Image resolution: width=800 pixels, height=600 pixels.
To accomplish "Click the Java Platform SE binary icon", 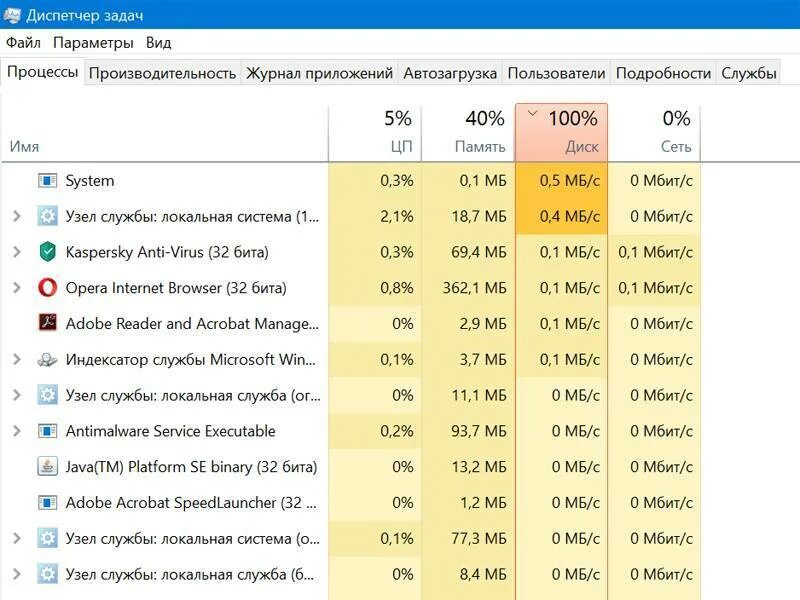I will coord(47,467).
